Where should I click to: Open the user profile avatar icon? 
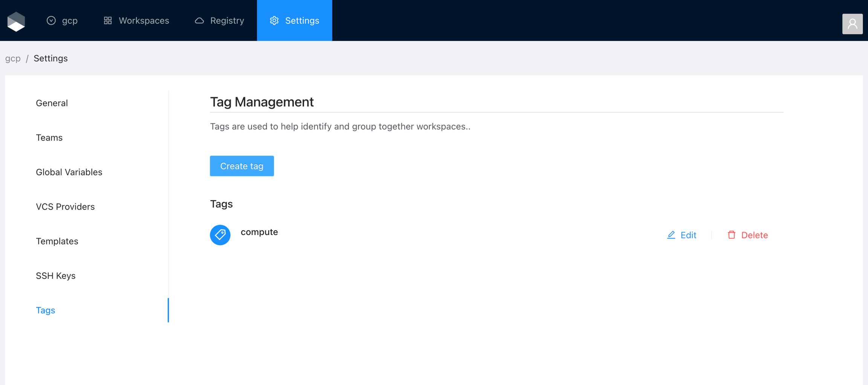click(x=852, y=24)
